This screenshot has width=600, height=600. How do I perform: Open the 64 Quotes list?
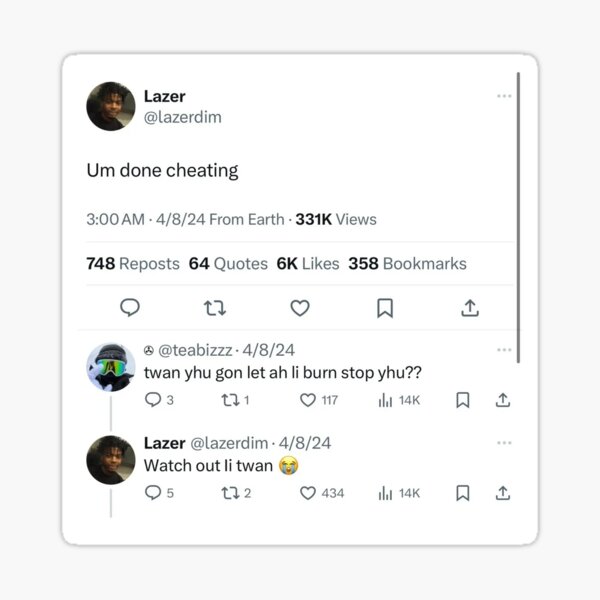(228, 264)
